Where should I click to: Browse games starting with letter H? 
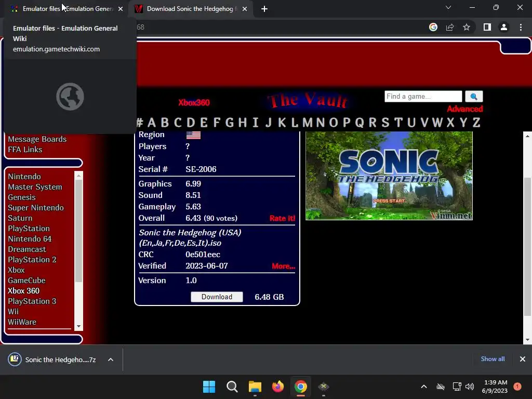point(242,122)
